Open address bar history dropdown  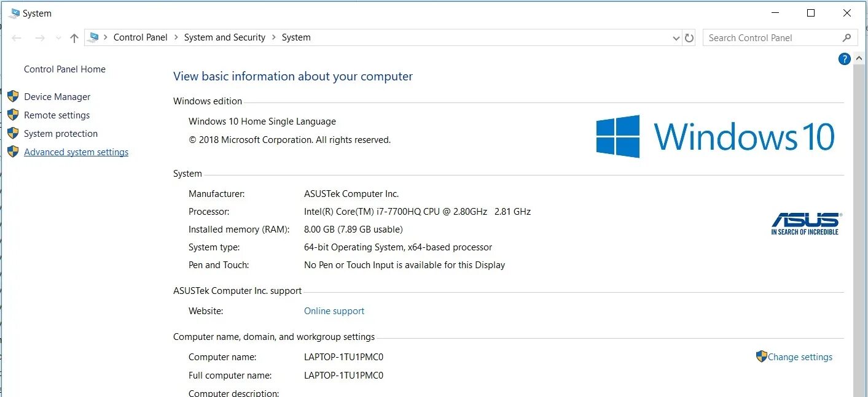(x=676, y=38)
